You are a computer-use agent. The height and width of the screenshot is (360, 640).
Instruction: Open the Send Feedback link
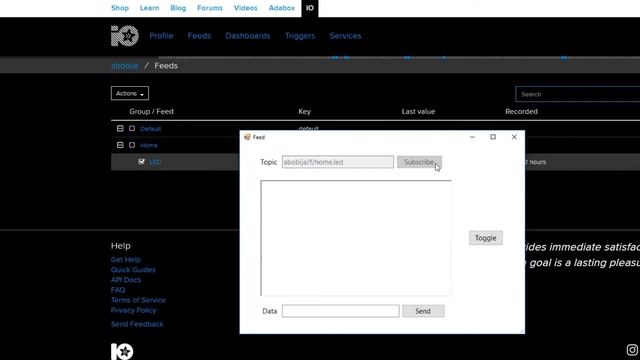(x=137, y=324)
